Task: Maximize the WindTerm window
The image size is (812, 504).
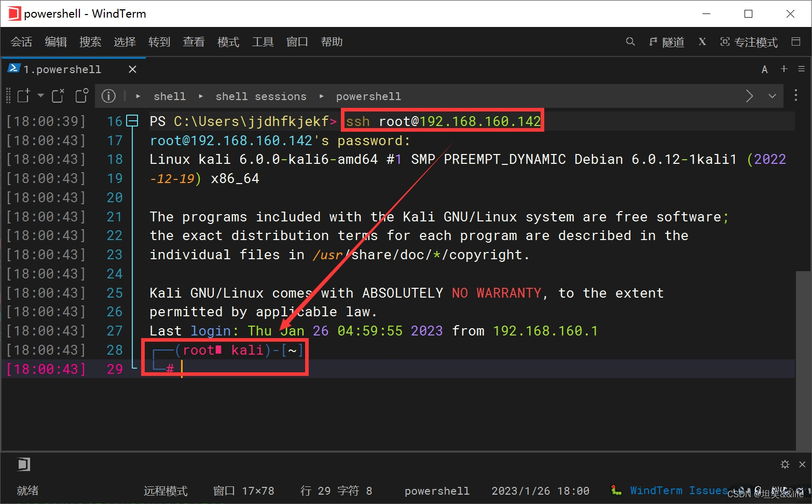Action: (x=748, y=13)
